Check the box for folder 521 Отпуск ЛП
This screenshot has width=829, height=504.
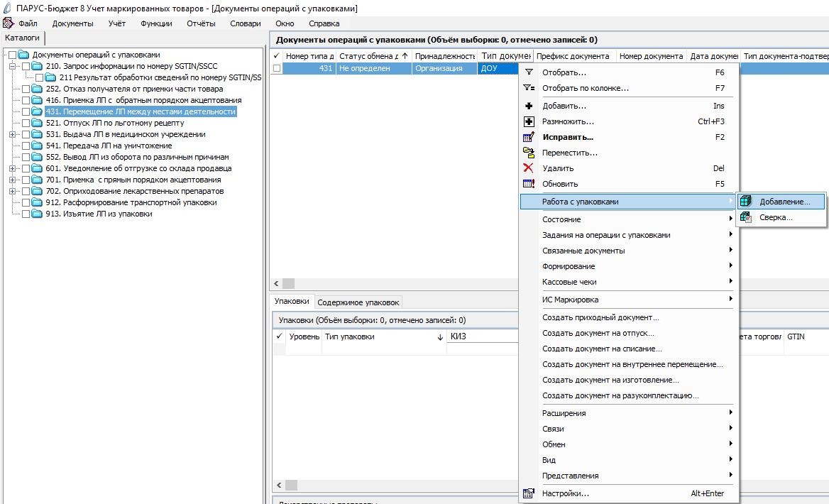tap(26, 124)
